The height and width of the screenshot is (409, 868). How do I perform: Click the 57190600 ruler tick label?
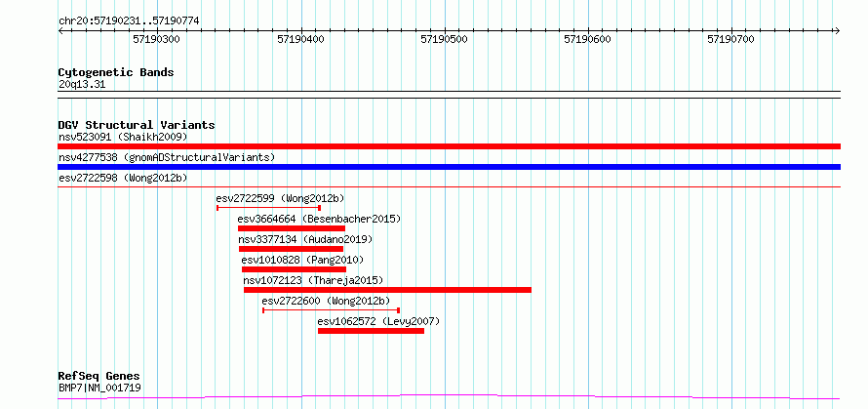587,39
